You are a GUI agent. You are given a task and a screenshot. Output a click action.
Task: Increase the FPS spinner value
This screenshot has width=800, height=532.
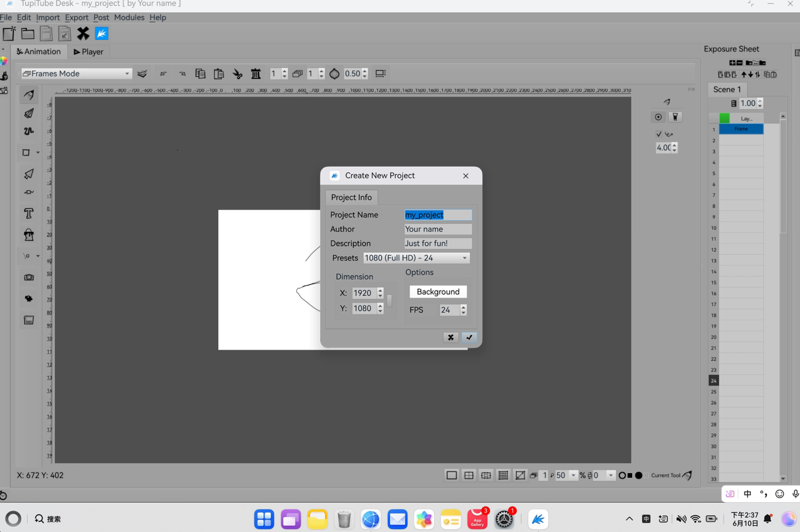click(x=463, y=307)
